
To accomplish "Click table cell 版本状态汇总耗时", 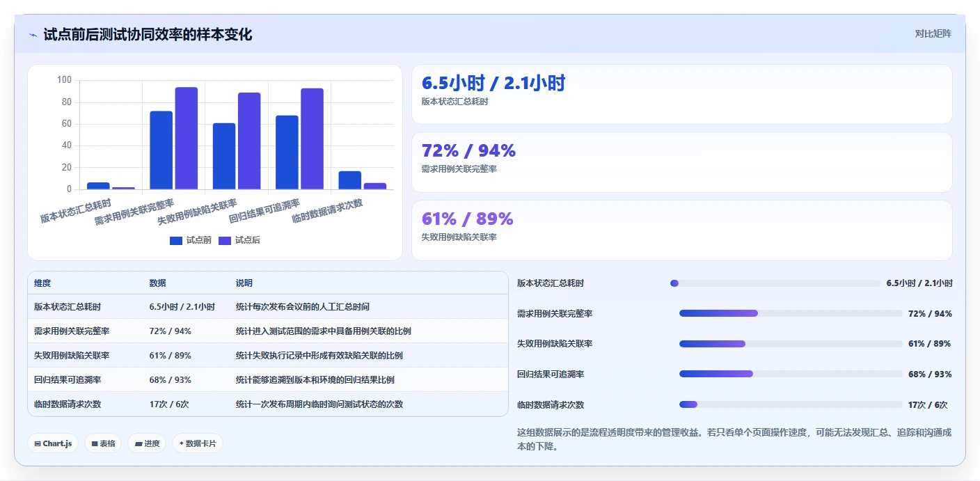I will tap(68, 307).
